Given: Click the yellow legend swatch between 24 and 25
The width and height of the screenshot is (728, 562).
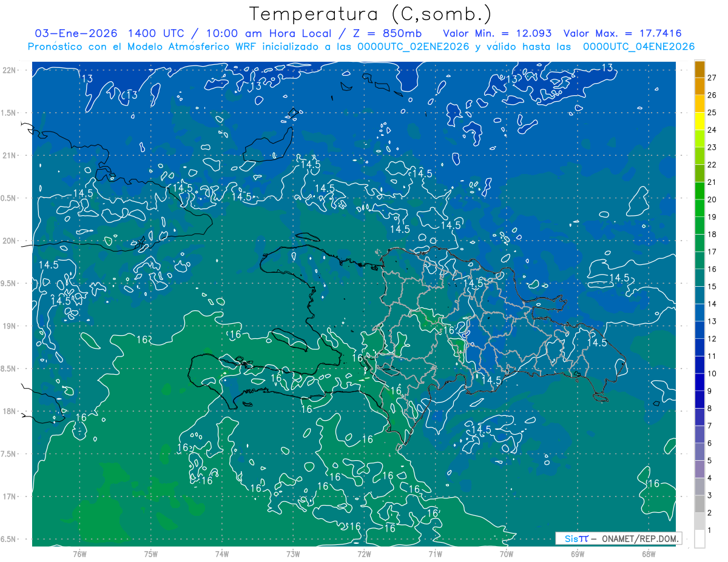Looking at the screenshot, I should pyautogui.click(x=699, y=121).
